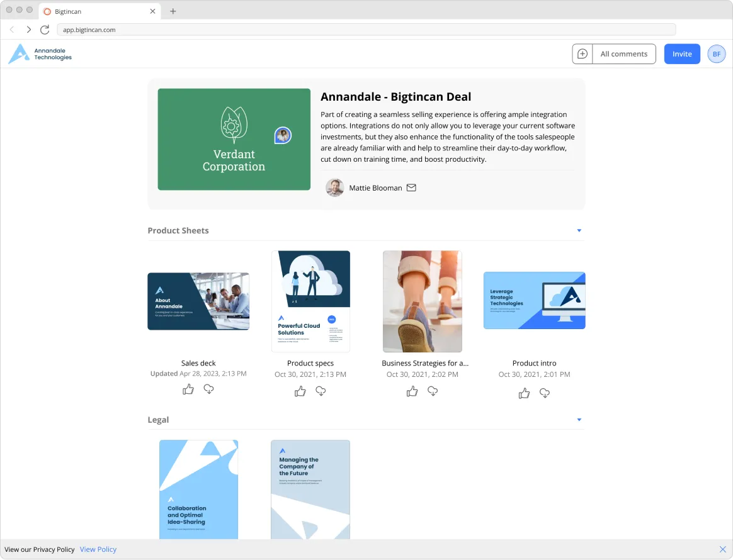
Task: Click the Sales deck title
Action: pyautogui.click(x=198, y=363)
